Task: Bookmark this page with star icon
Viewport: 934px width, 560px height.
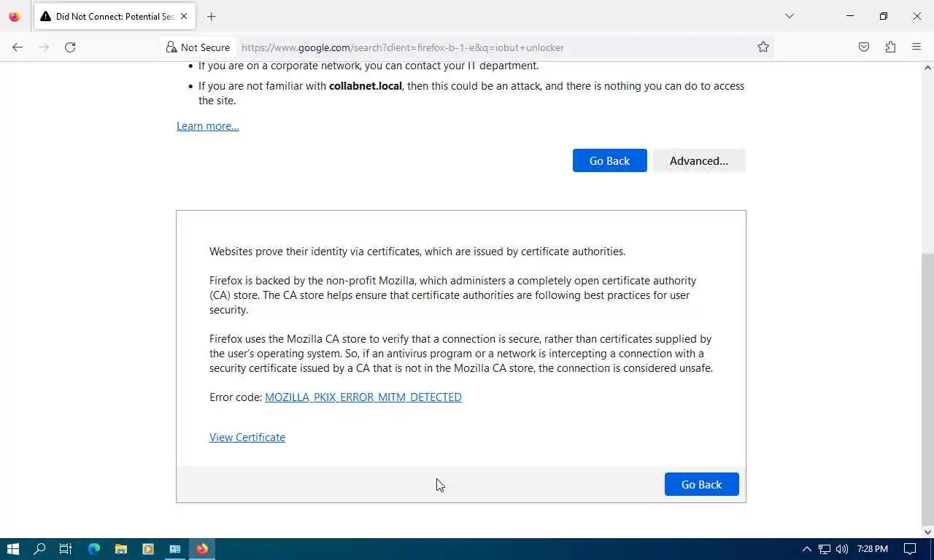Action: [x=763, y=47]
